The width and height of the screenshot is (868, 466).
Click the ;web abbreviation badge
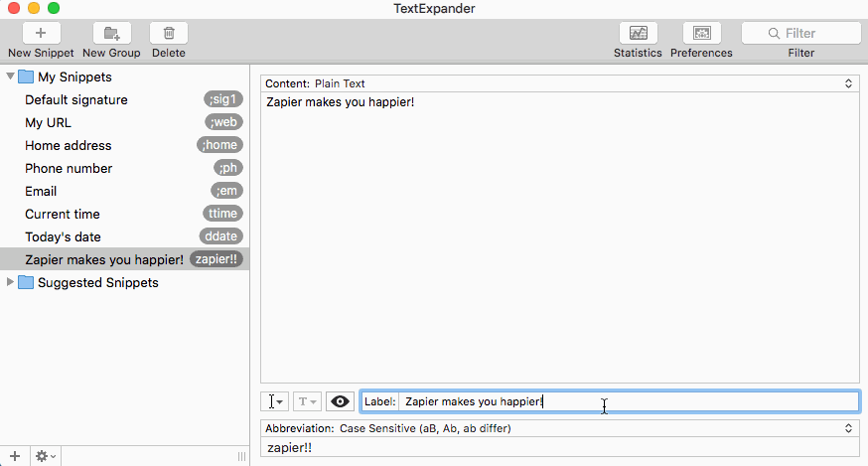pyautogui.click(x=223, y=122)
